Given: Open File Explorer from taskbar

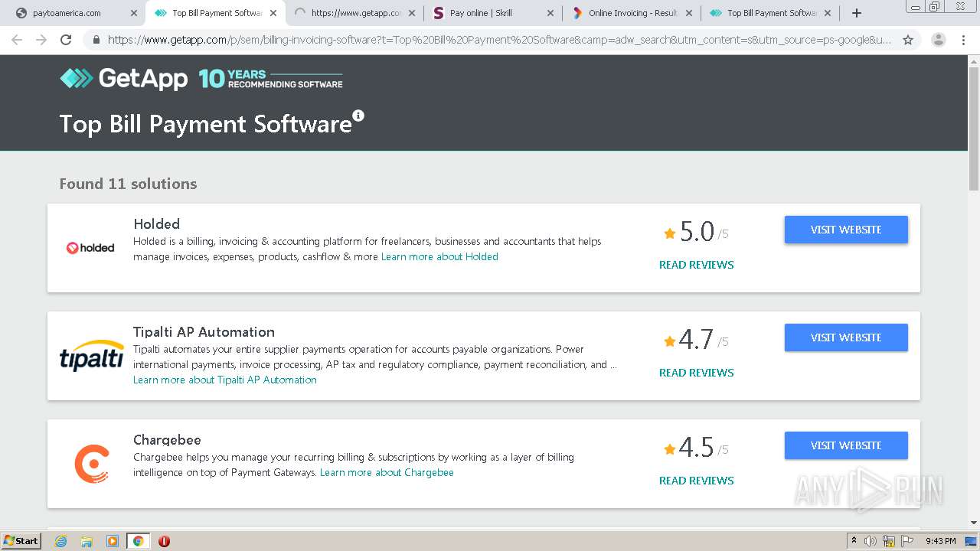Looking at the screenshot, I should (87, 541).
